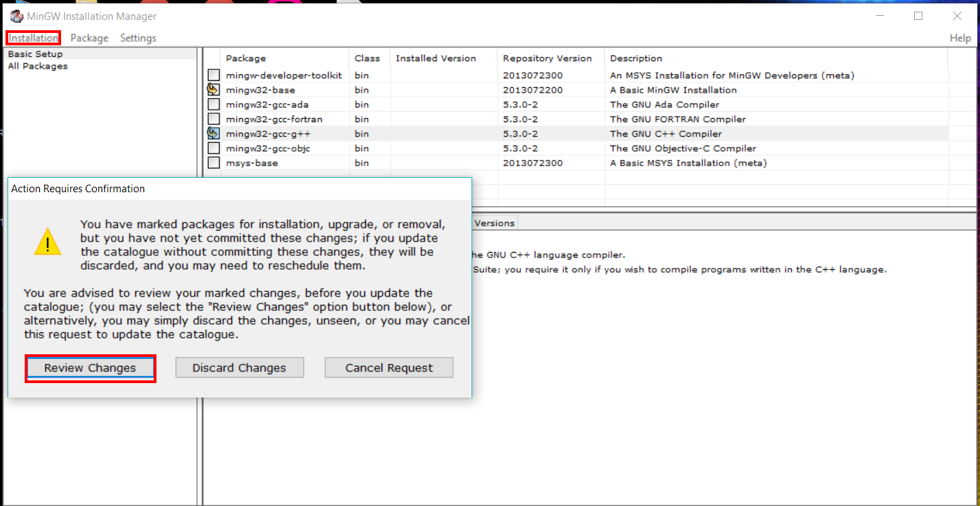Viewport: 980px width, 506px height.
Task: Mark mingw-developer-toolkit for installation
Action: (x=213, y=76)
